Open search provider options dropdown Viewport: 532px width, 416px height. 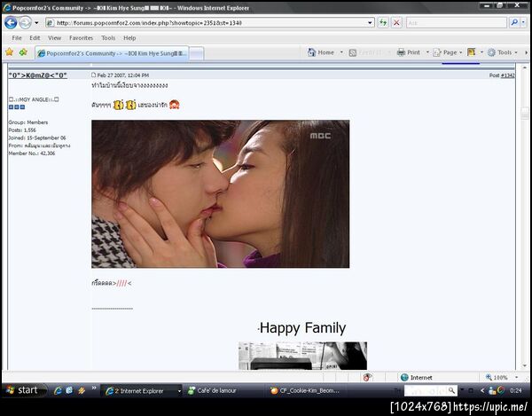point(523,23)
